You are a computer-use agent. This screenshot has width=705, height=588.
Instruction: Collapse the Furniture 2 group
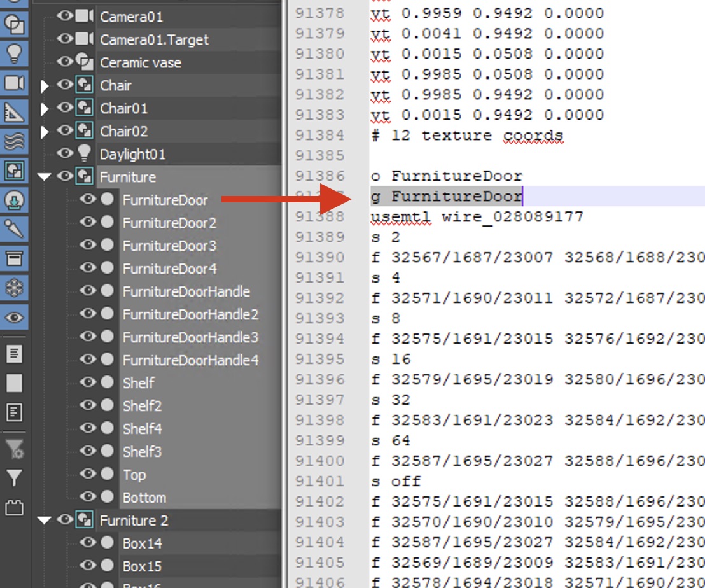[x=44, y=521]
